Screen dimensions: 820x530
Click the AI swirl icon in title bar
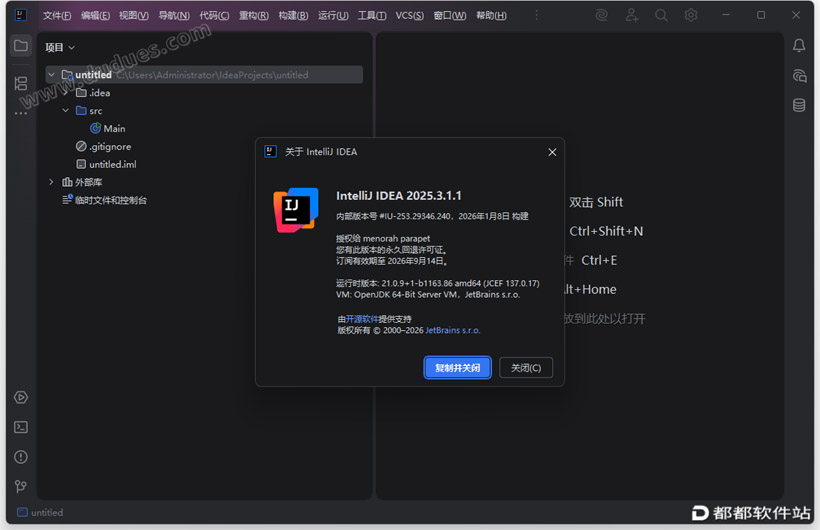coord(601,15)
